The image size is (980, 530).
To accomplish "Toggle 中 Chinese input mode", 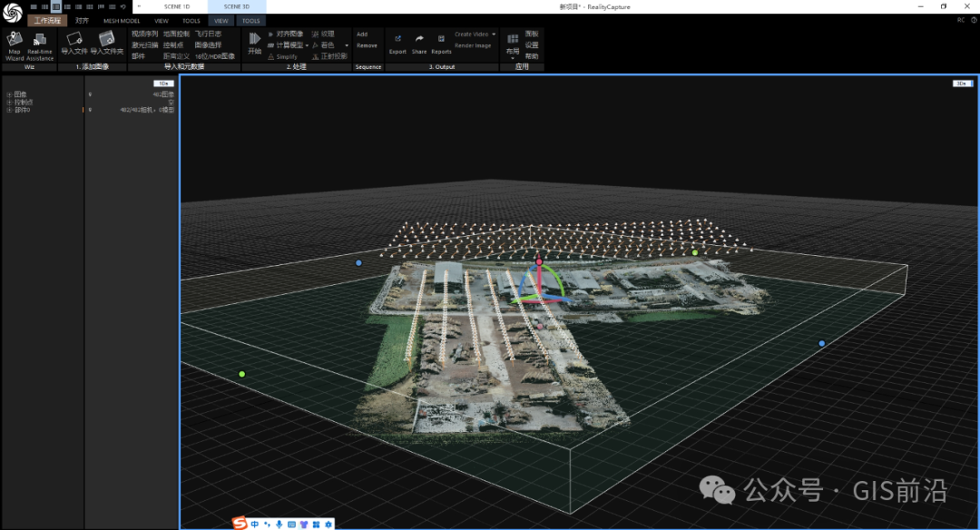I will coord(254,525).
